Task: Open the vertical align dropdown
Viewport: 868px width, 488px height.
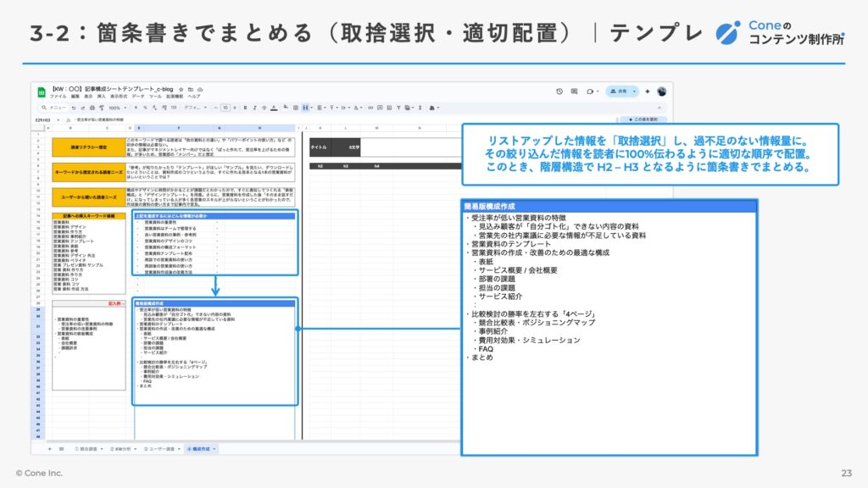Action: tap(334, 108)
